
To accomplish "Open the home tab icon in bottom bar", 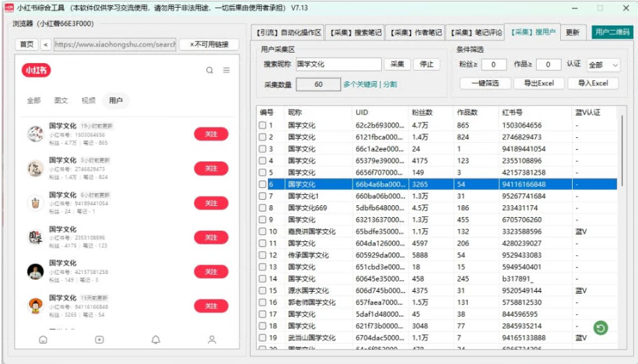I will coord(43,340).
